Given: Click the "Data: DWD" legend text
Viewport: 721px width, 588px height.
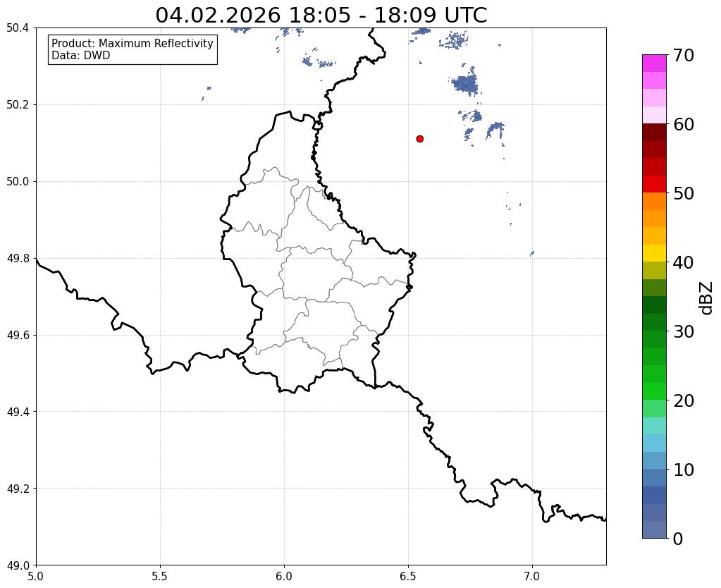Looking at the screenshot, I should tap(81, 56).
